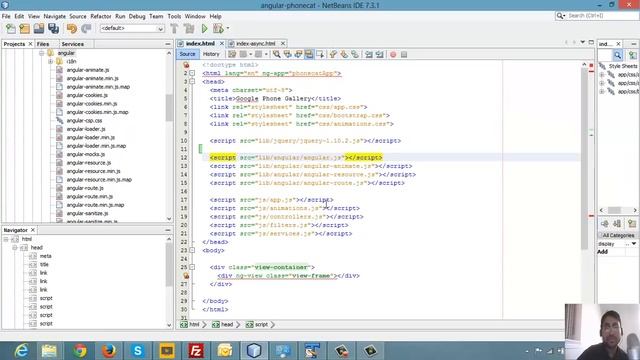This screenshot has width=640, height=360.
Task: Click the Find Previous Occurrence icon
Action: [x=288, y=54]
